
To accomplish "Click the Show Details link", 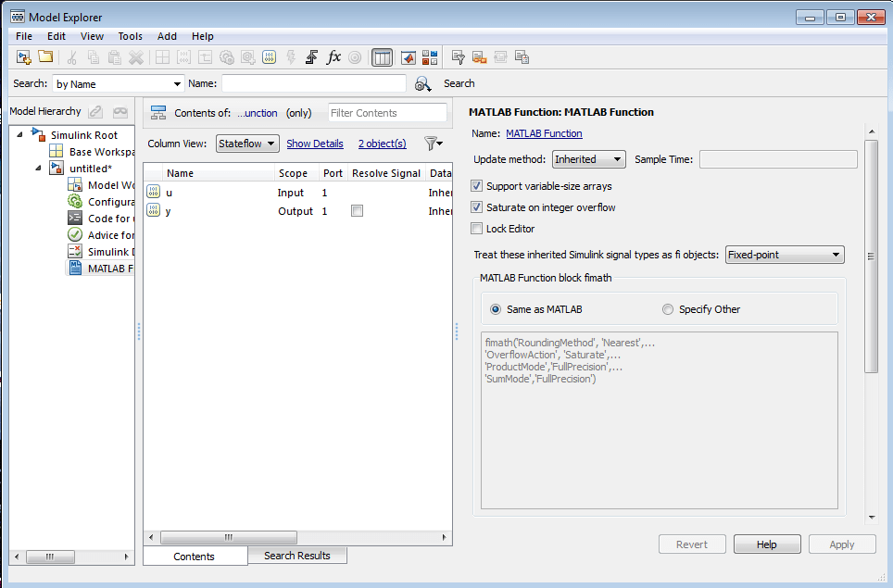I will pos(315,144).
